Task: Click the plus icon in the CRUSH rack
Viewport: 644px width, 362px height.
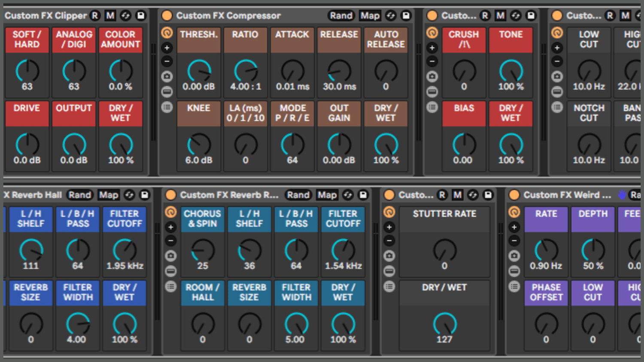Action: coord(432,48)
